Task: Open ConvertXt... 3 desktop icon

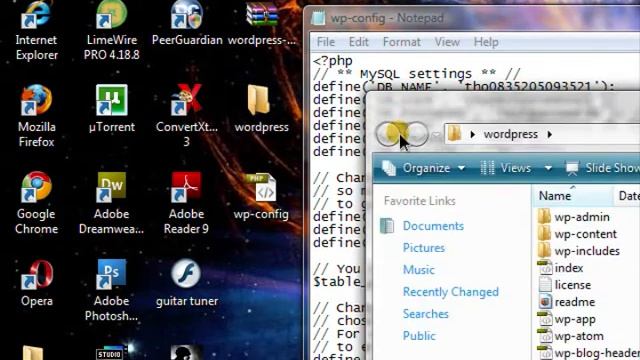Action: (x=187, y=116)
